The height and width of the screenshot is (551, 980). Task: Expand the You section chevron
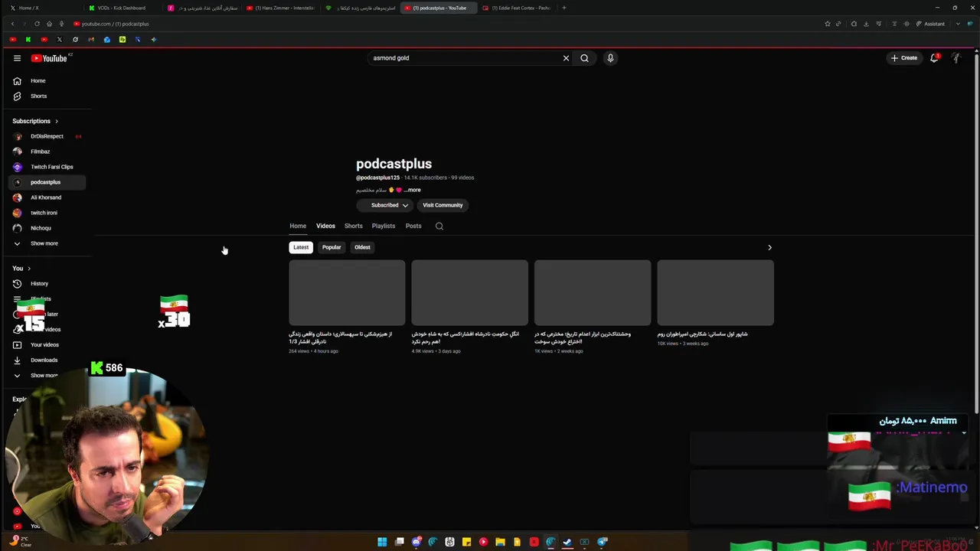(x=29, y=269)
